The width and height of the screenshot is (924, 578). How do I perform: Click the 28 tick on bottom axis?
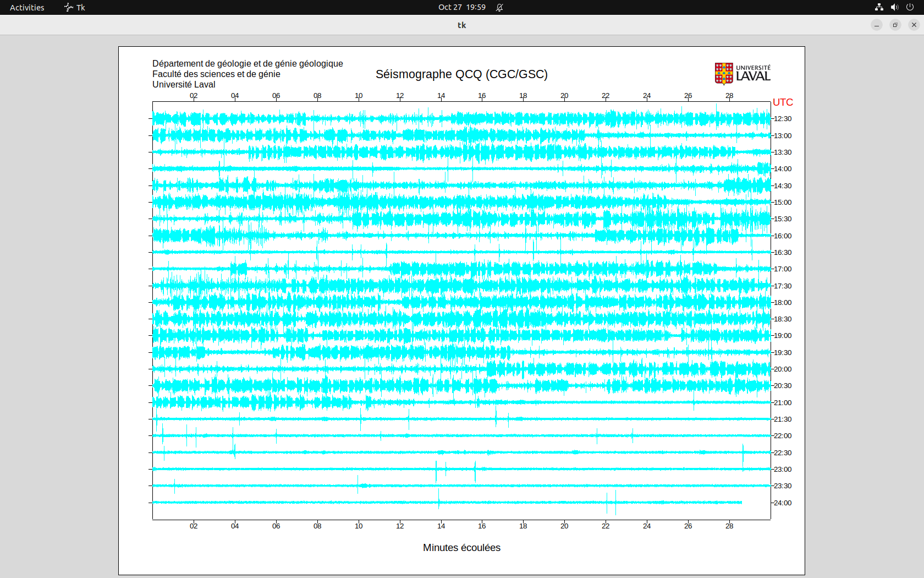point(729,526)
